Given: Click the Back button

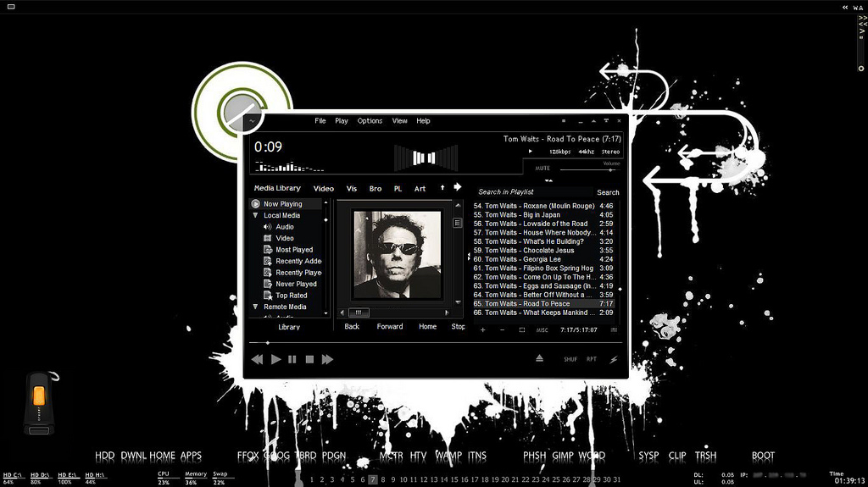Looking at the screenshot, I should [x=352, y=327].
